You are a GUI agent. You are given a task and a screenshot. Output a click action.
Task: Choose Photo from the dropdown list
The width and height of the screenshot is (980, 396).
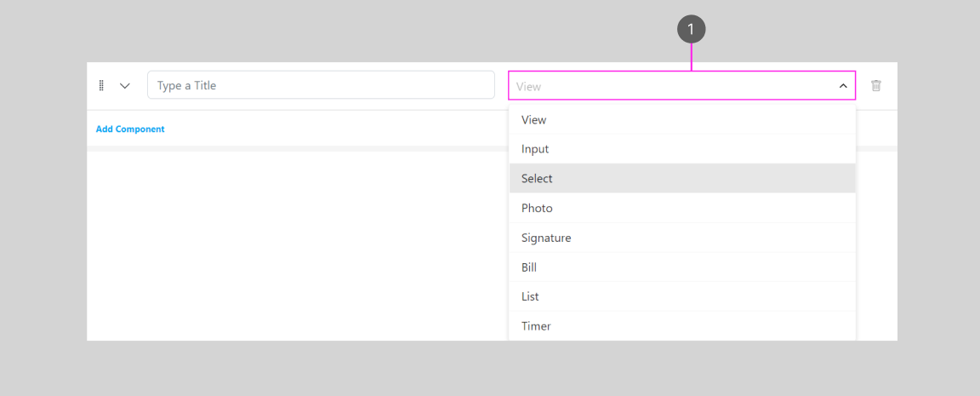[682, 208]
